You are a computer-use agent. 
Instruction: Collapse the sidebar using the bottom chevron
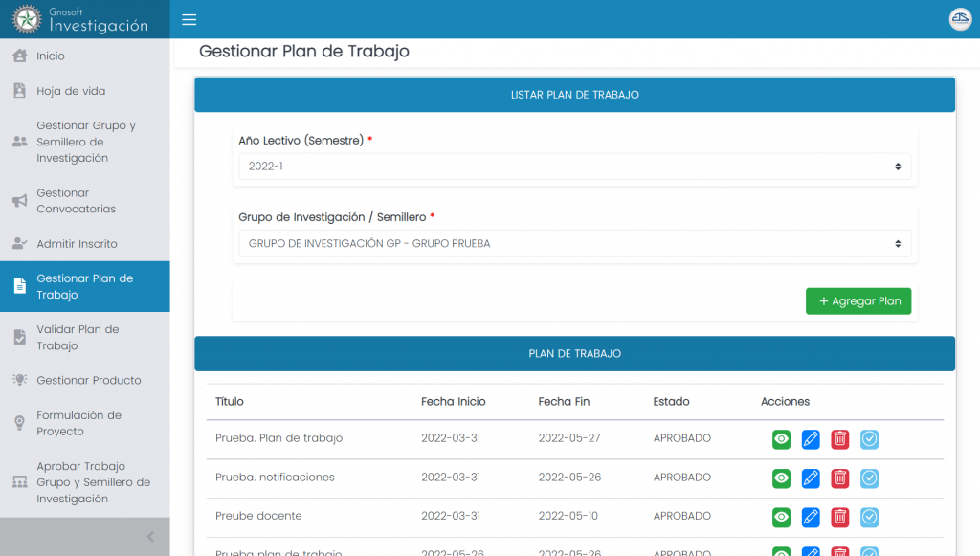pyautogui.click(x=150, y=537)
